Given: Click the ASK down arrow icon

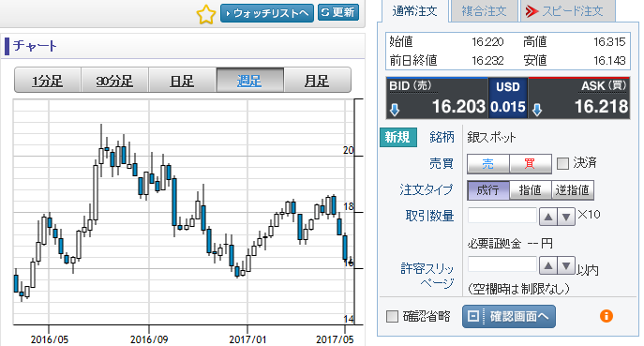Looking at the screenshot, I should [537, 110].
